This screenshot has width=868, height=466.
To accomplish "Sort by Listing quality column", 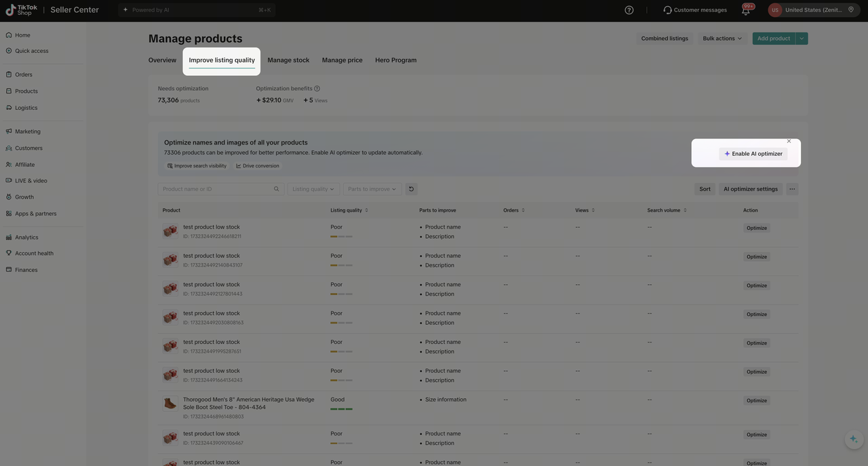I will pos(366,210).
